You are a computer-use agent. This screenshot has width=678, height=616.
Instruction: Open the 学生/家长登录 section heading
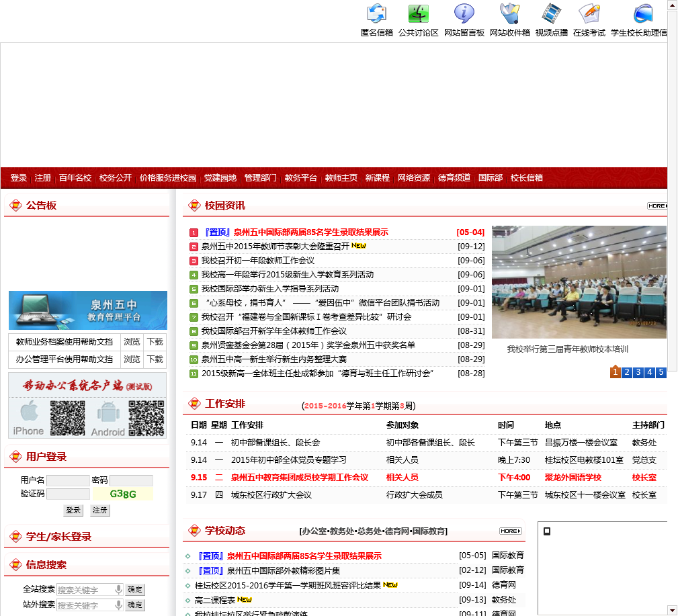click(59, 537)
